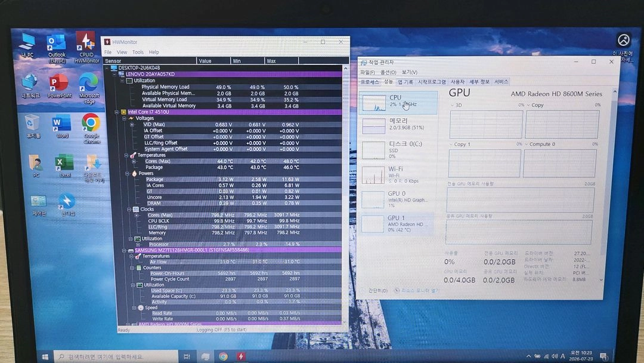This screenshot has height=363, width=644.
Task: Click the Max column header in HWMonitor
Action: [281, 61]
